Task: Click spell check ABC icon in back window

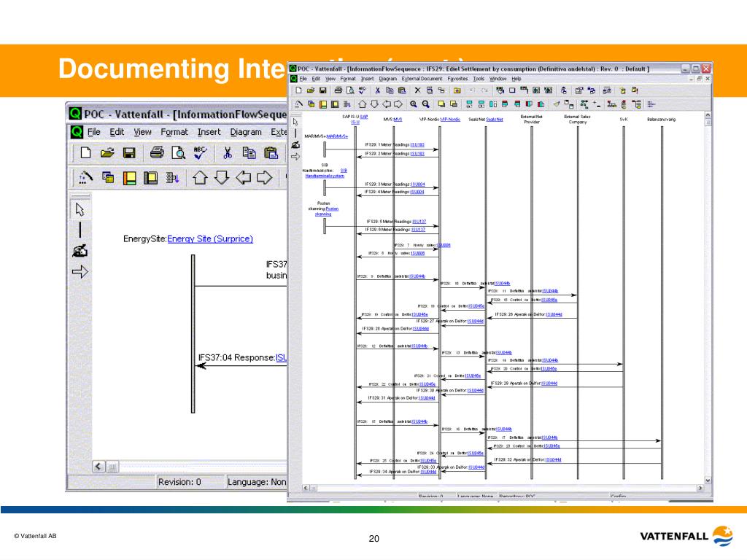Action: [200, 152]
